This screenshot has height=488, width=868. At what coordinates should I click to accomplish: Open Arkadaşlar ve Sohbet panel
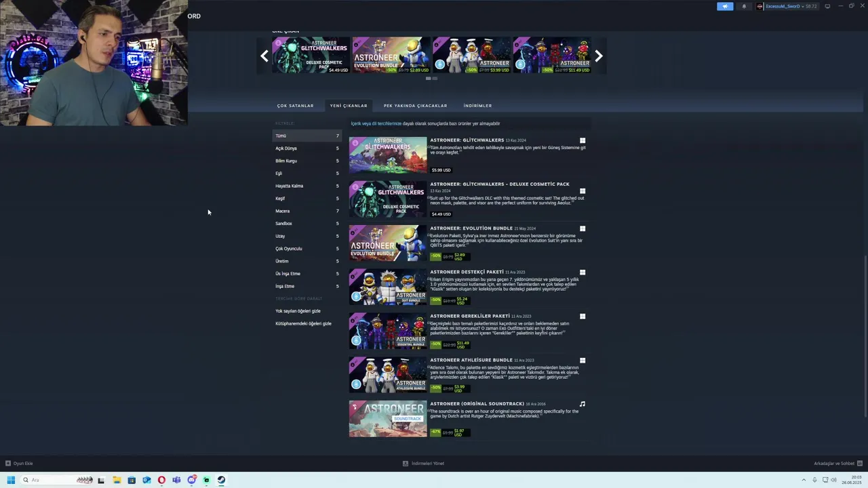pyautogui.click(x=837, y=464)
